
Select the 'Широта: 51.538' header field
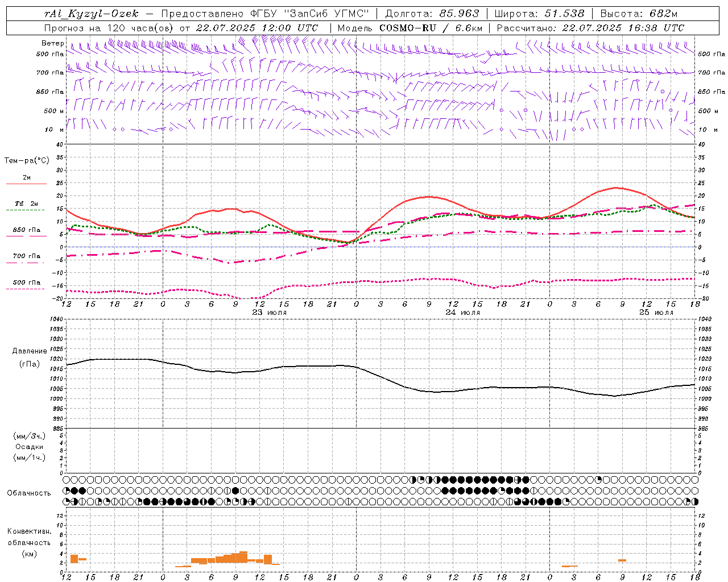[539, 14]
